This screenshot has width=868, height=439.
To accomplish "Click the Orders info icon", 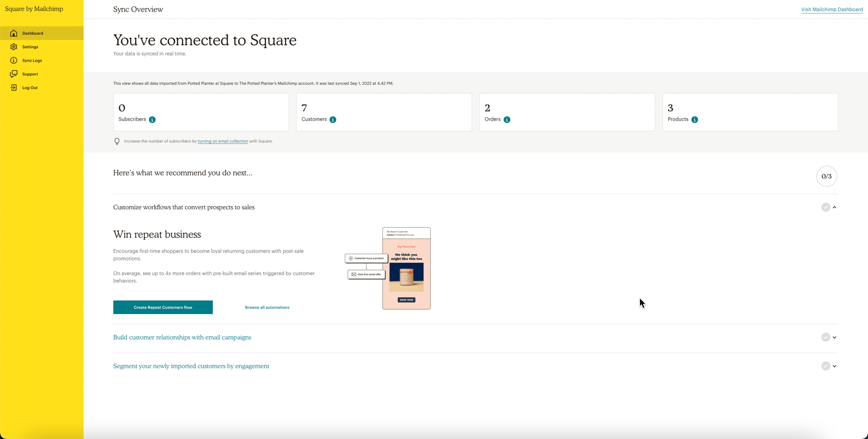I will 507,119.
